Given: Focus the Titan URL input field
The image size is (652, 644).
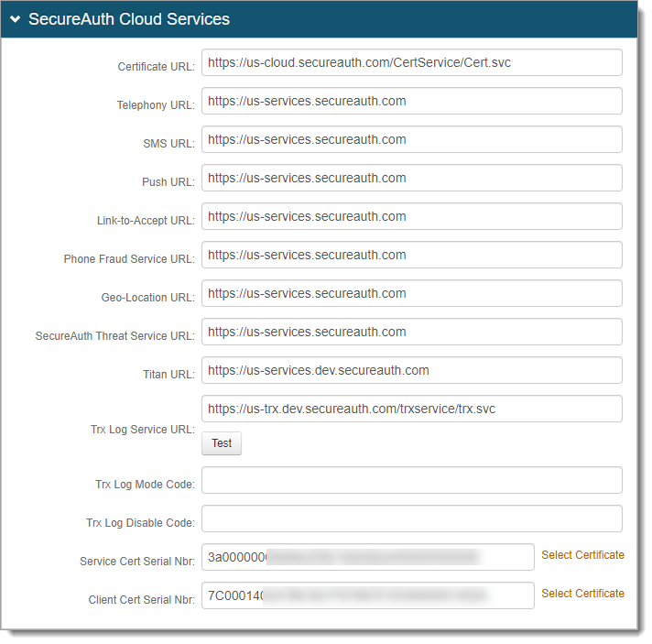Looking at the screenshot, I should 412,370.
